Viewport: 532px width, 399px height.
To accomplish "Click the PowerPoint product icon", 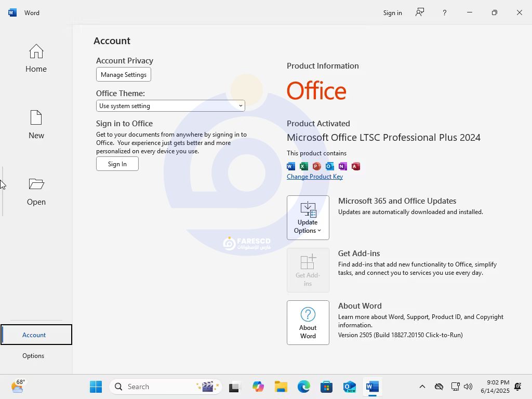I will pyautogui.click(x=316, y=166).
